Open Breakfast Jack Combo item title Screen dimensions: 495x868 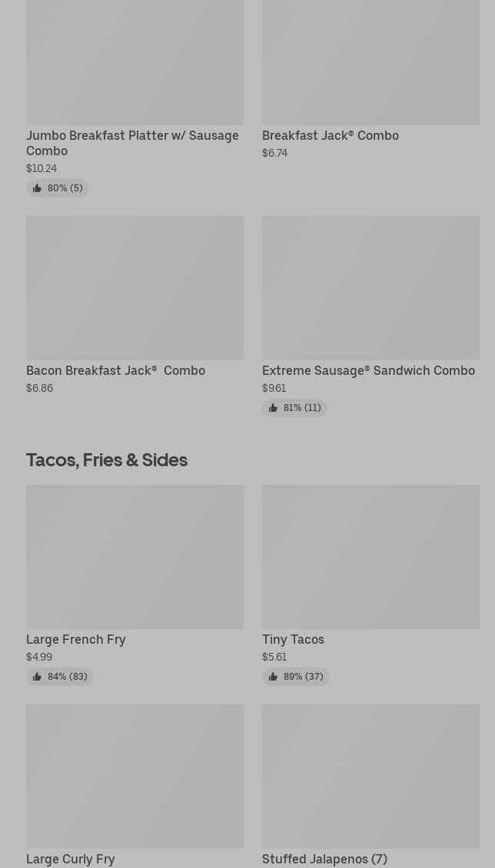[x=331, y=135]
